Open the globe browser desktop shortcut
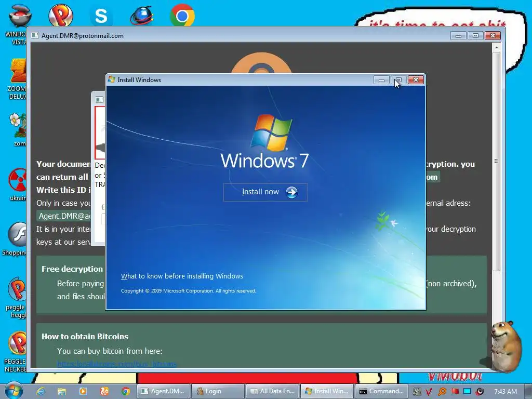 142,16
